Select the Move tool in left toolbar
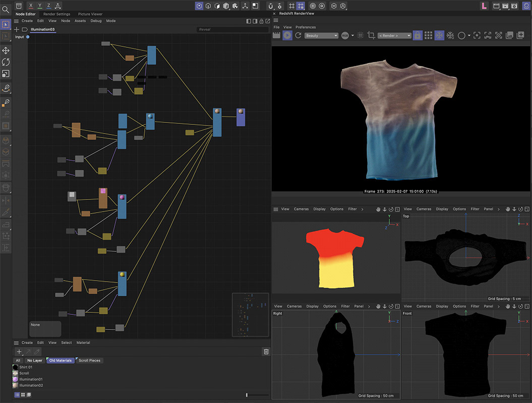This screenshot has width=532, height=403. (x=6, y=50)
